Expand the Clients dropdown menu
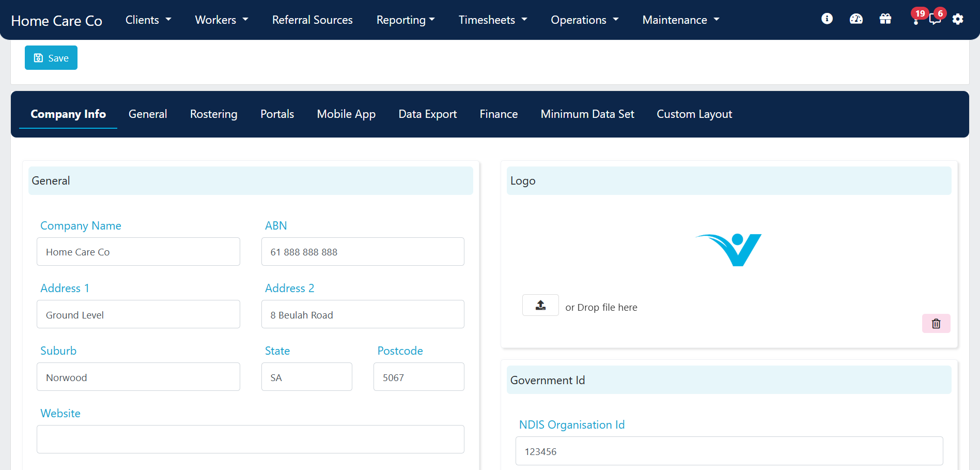The width and height of the screenshot is (980, 470). coord(148,20)
